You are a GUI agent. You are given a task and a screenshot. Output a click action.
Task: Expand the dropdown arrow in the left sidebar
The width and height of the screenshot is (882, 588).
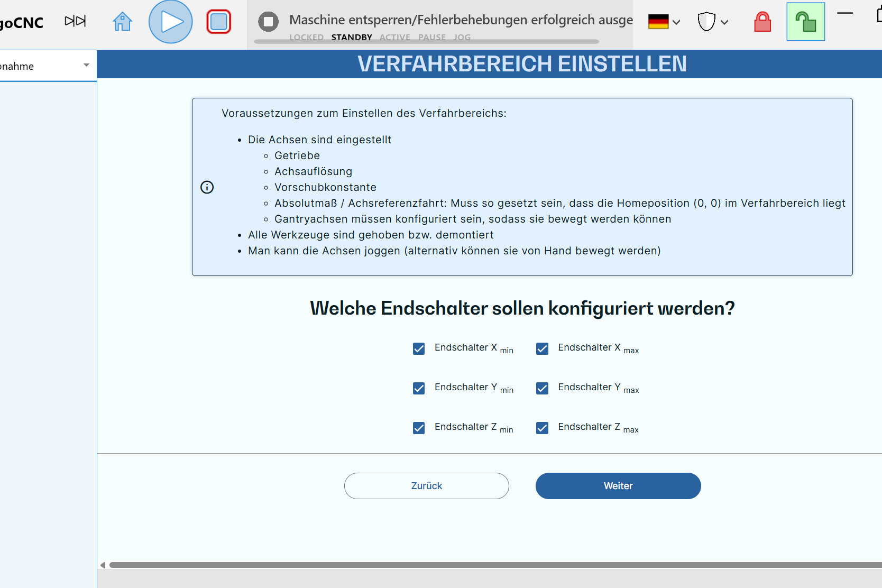86,66
